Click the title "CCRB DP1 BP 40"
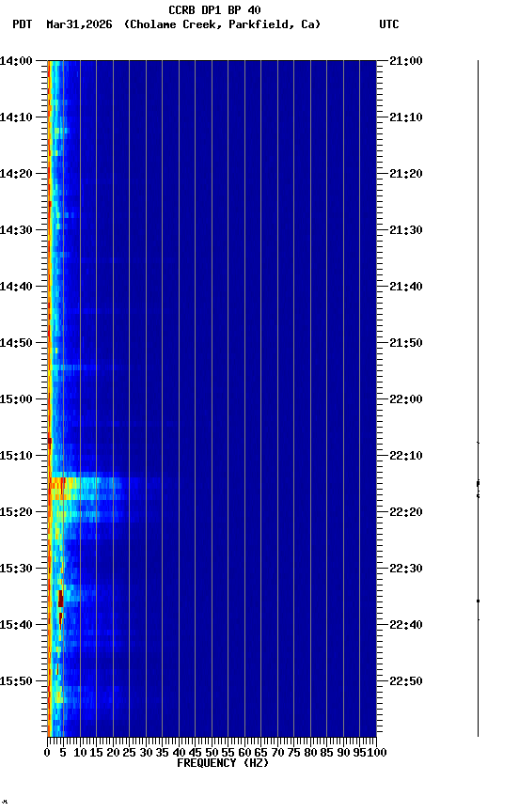Image resolution: width=519 pixels, height=812 pixels. pos(214,9)
